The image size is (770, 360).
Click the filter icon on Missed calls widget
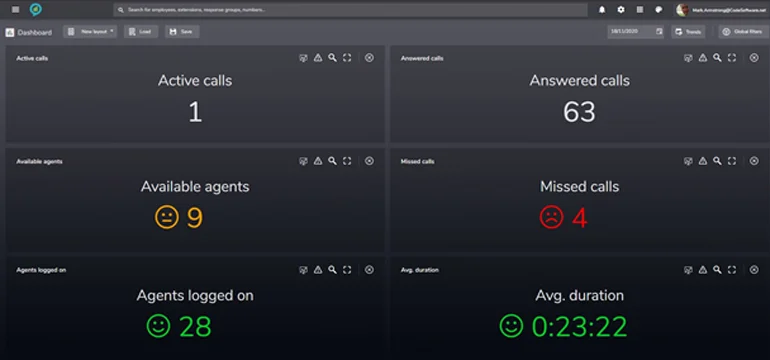click(x=688, y=161)
